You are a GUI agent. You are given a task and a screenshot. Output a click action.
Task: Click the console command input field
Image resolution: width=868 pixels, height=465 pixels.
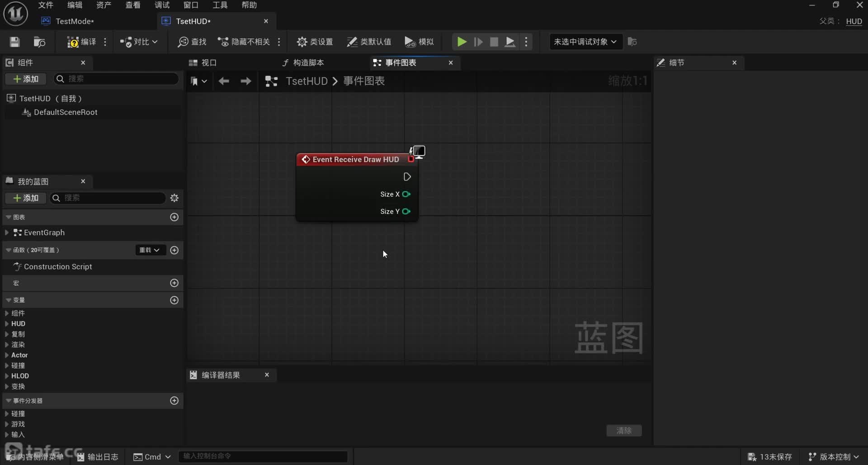coord(263,456)
